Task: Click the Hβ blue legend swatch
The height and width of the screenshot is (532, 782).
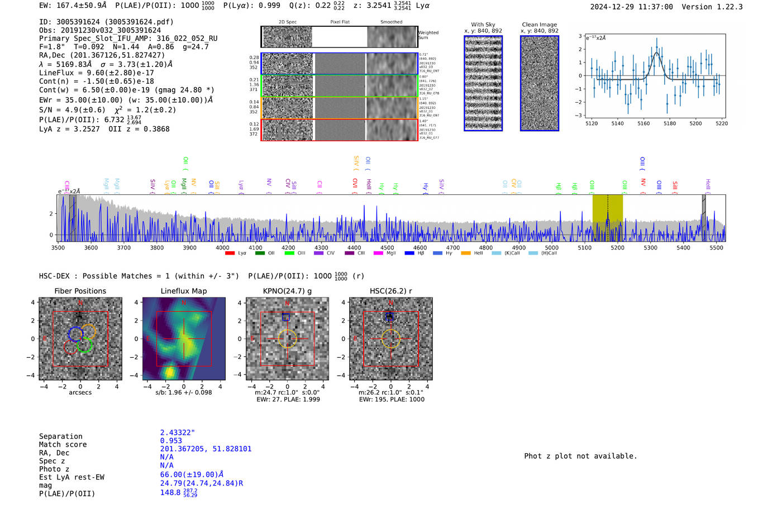Action: [409, 253]
